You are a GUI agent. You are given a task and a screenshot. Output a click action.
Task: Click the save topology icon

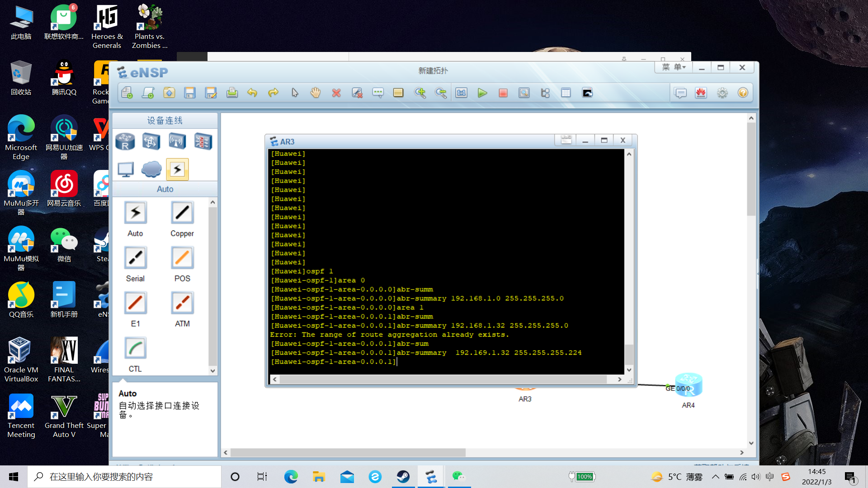[x=190, y=93]
